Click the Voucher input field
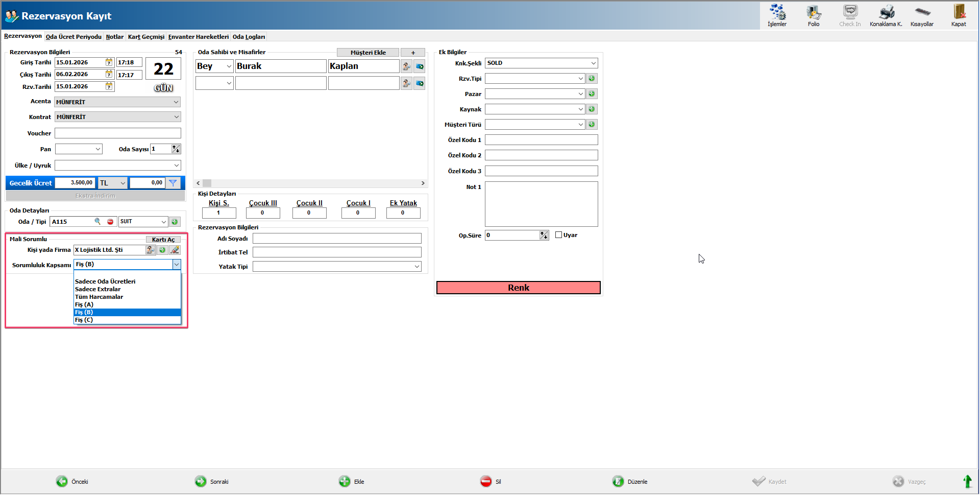This screenshot has height=495, width=980. point(118,133)
